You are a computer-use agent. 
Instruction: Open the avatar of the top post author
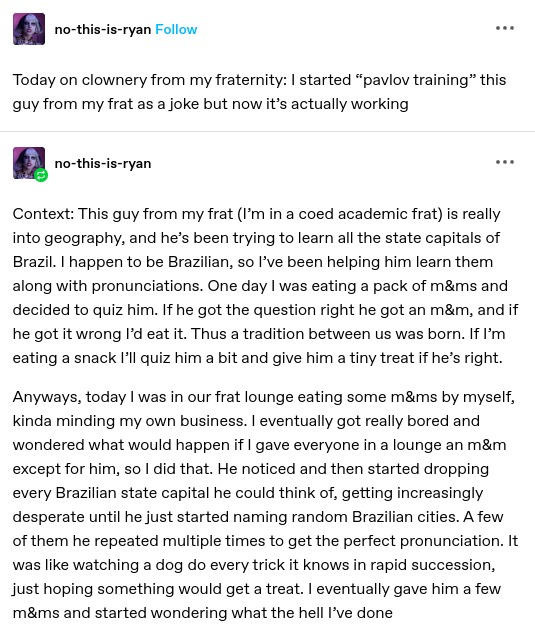[x=29, y=29]
